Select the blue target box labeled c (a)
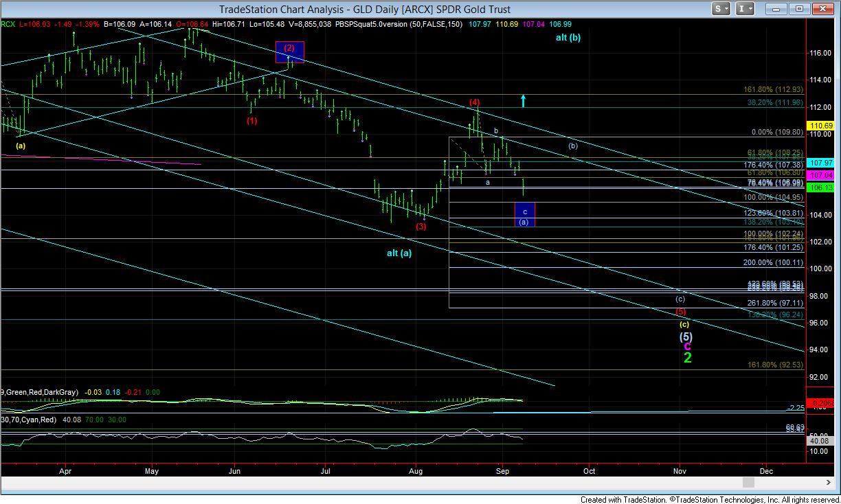 (524, 215)
